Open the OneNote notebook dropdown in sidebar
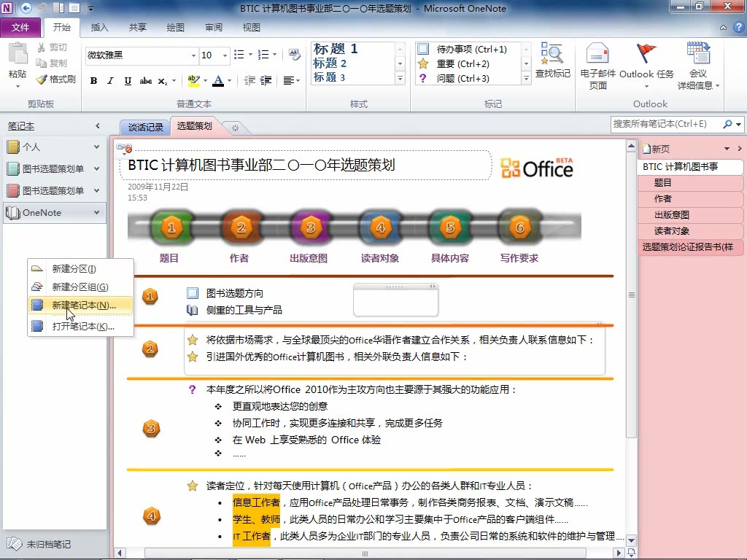747x560 pixels. pos(98,212)
